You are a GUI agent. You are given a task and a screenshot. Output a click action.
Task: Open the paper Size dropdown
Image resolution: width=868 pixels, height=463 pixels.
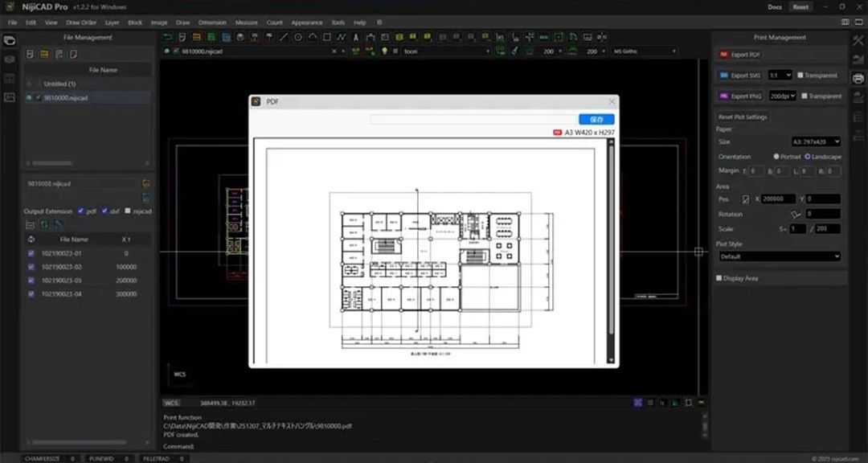pyautogui.click(x=816, y=141)
